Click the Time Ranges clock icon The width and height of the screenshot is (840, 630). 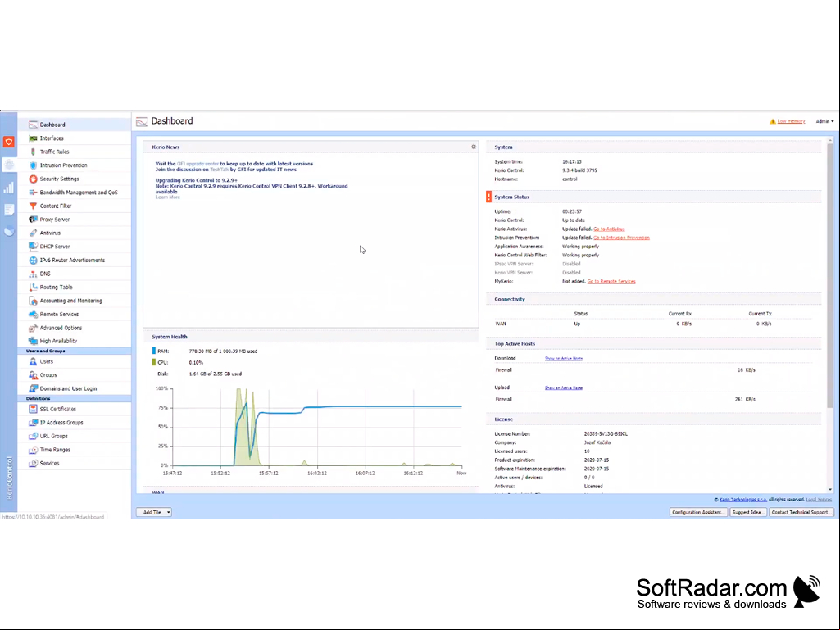tap(33, 450)
